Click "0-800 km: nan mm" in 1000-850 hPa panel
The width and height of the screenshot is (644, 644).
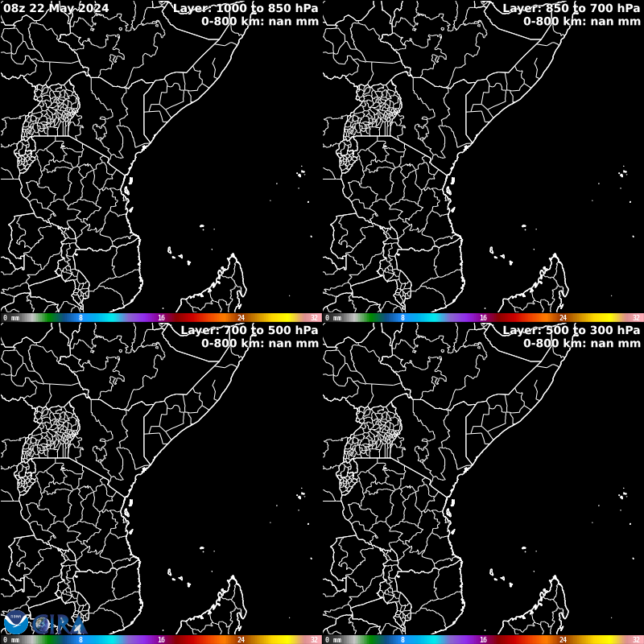pos(260,22)
